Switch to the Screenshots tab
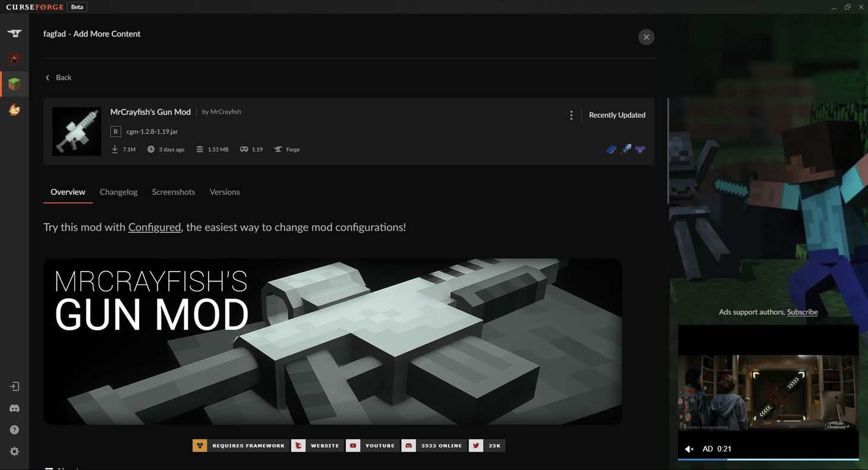Viewport: 868px width, 470px height. coord(173,191)
